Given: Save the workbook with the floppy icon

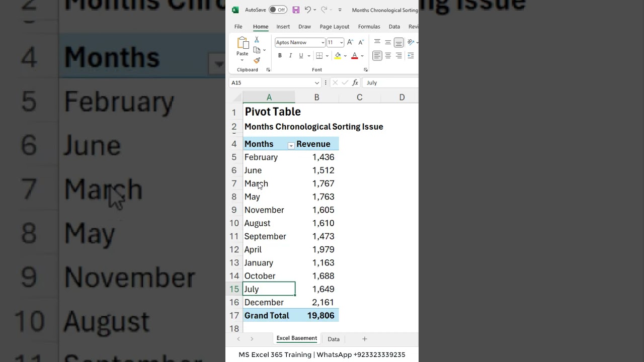Looking at the screenshot, I should (x=296, y=10).
